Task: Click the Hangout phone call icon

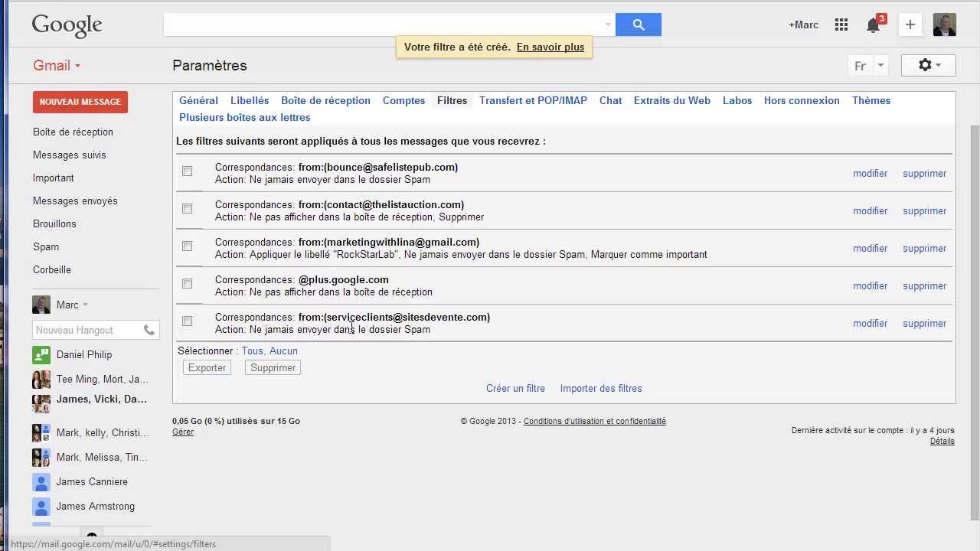Action: [149, 330]
